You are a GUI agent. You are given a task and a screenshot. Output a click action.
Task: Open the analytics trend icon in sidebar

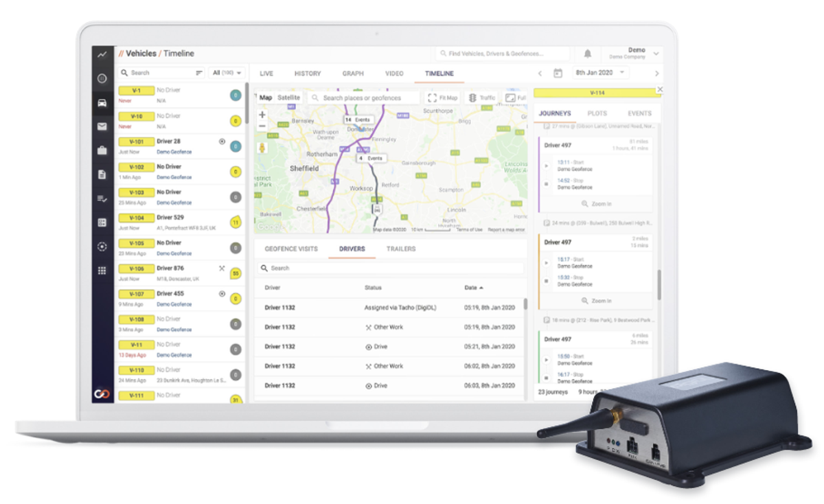click(102, 54)
